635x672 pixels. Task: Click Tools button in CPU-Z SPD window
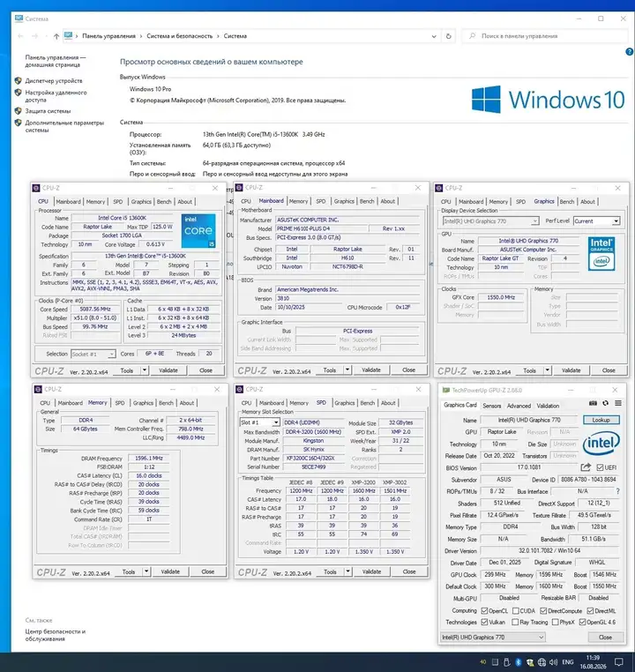pyautogui.click(x=330, y=571)
